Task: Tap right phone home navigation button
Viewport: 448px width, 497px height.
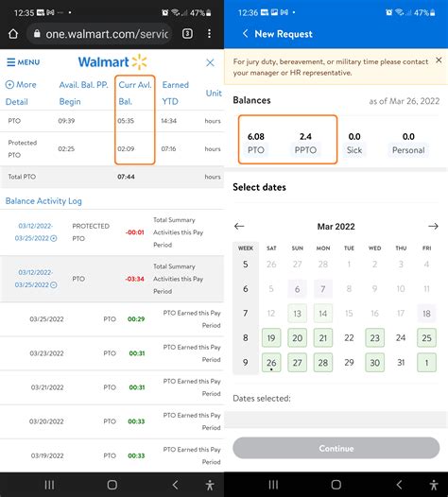Action: pos(336,485)
